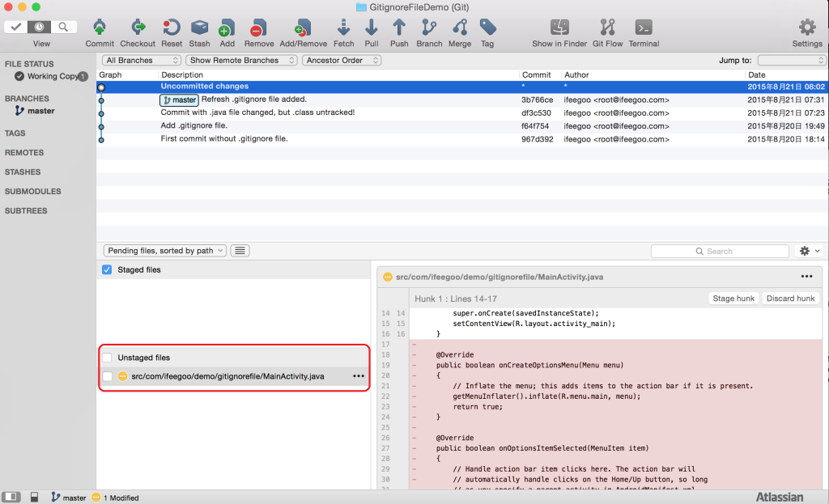Click the Discard hunk button
The height and width of the screenshot is (504, 829).
pyautogui.click(x=790, y=298)
